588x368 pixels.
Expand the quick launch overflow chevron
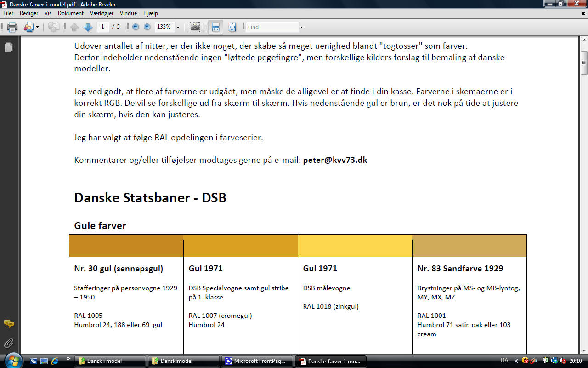coord(68,358)
